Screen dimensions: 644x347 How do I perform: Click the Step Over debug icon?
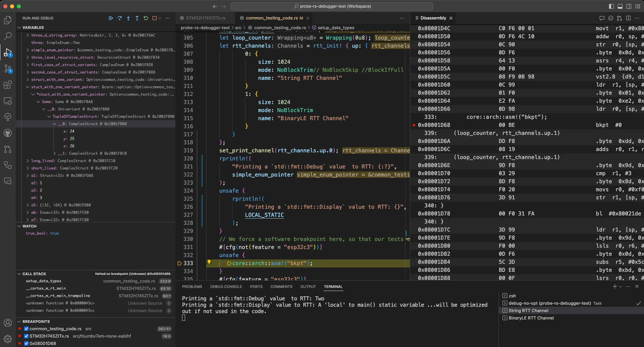[x=120, y=18]
